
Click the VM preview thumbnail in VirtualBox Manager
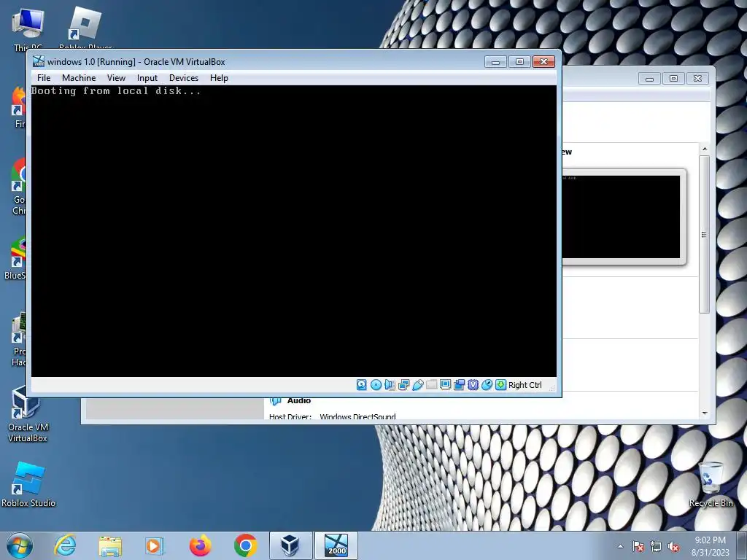pos(622,217)
